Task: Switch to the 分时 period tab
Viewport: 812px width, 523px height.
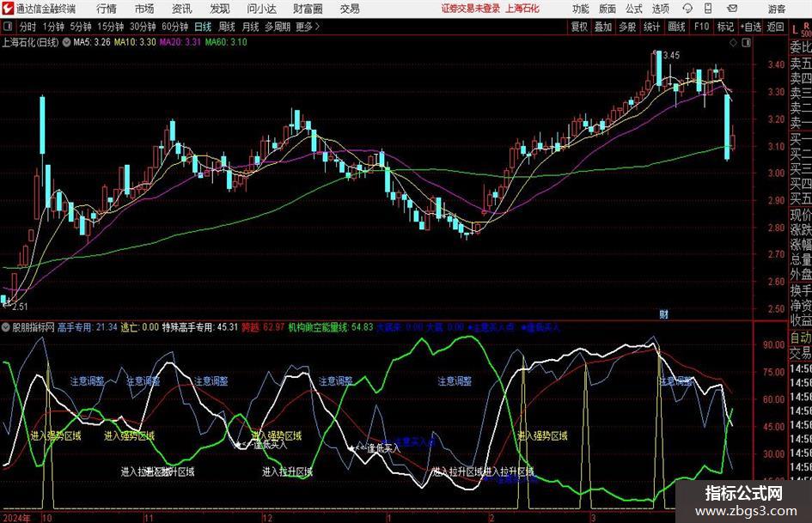Action: tap(27, 27)
